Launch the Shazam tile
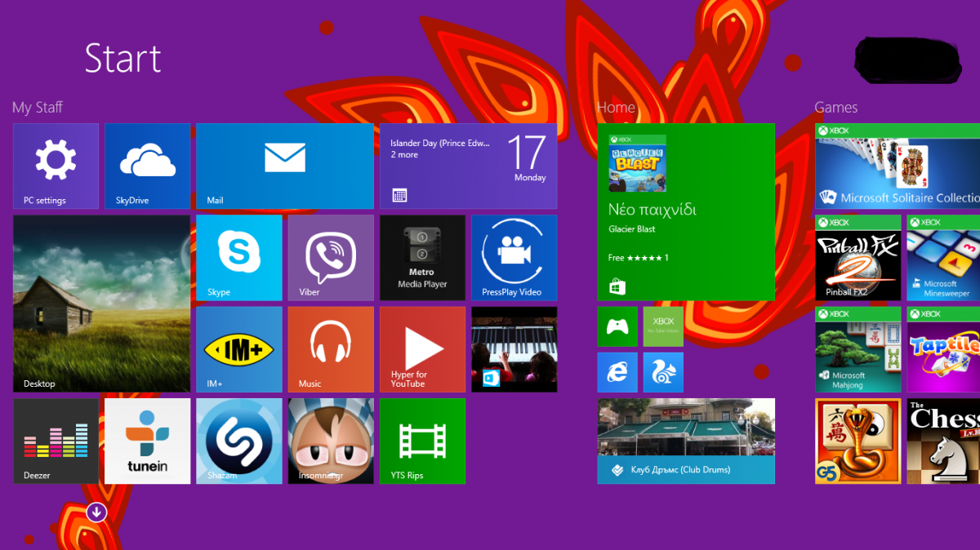 tap(239, 441)
